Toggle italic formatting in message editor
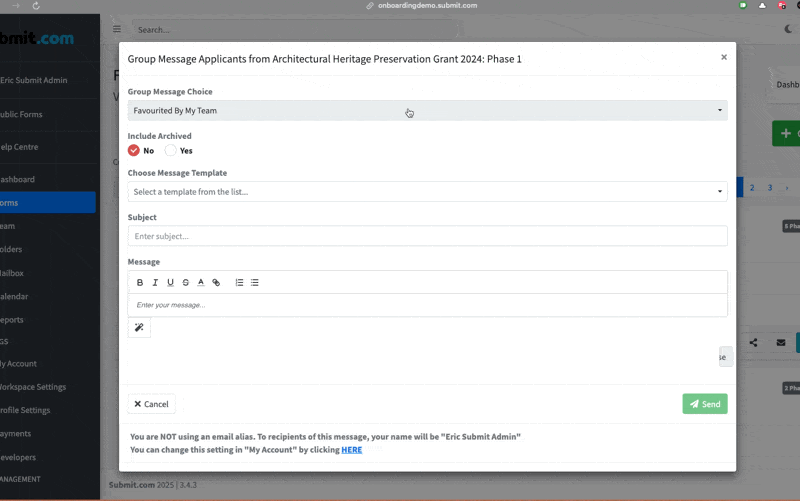This screenshot has width=800, height=501. (155, 282)
